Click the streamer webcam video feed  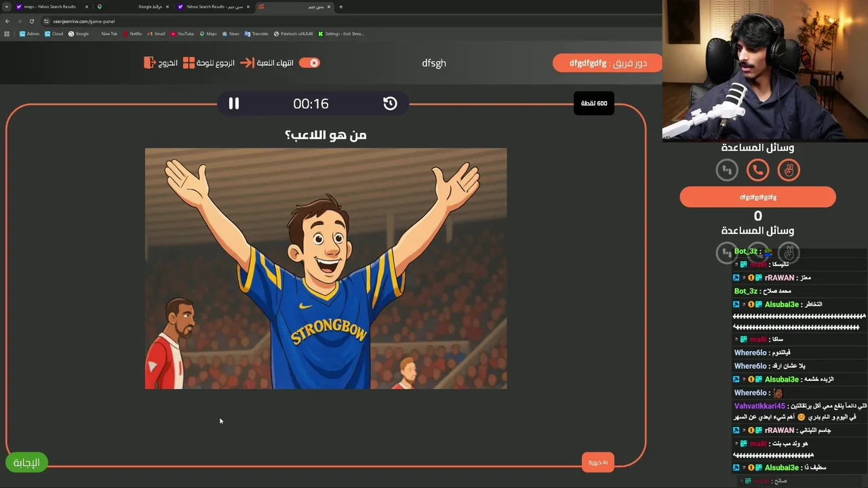765,70
